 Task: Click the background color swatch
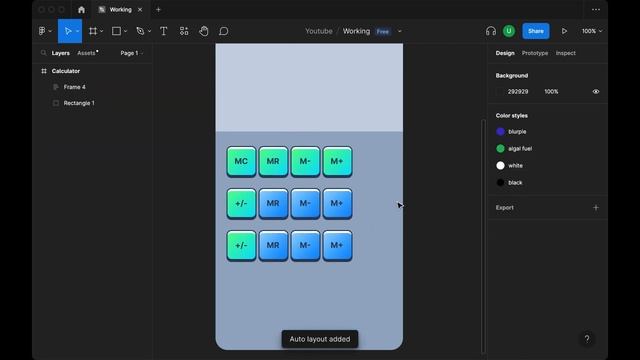tap(500, 91)
